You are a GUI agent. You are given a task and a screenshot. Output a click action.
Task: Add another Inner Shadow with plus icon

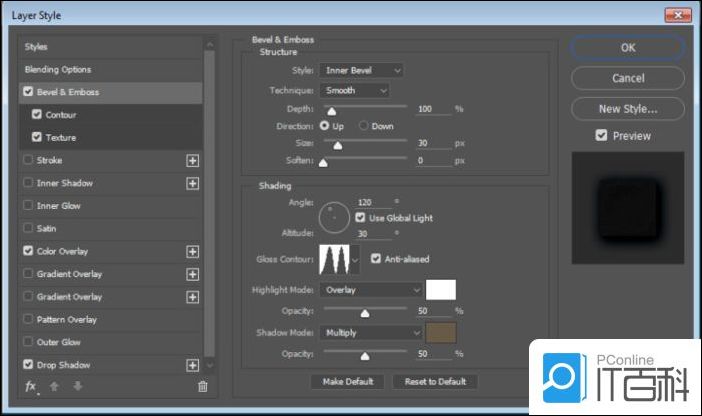click(x=192, y=183)
